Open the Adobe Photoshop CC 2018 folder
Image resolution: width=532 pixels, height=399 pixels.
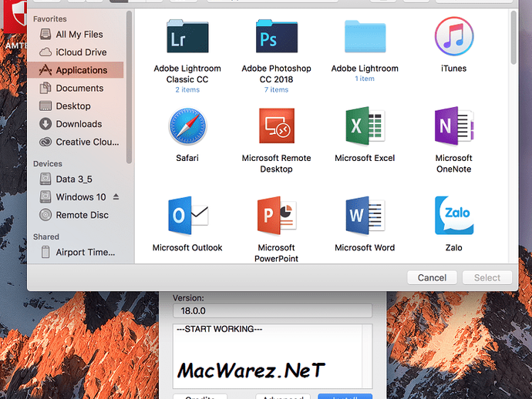[x=277, y=36]
